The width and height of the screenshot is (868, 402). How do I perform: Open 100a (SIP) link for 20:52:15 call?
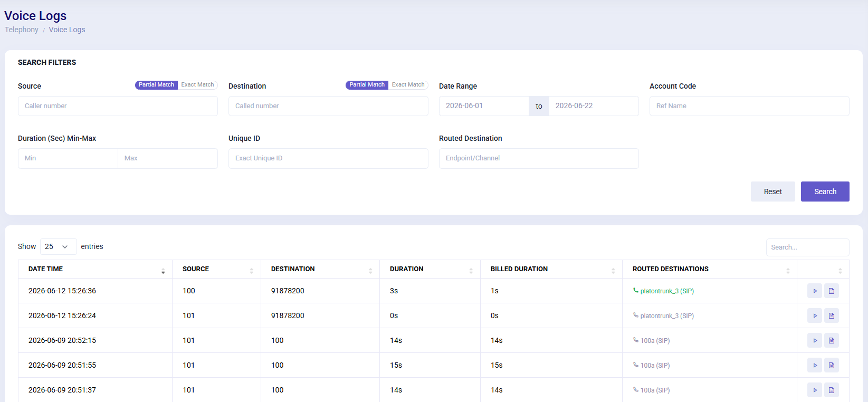tap(651, 341)
